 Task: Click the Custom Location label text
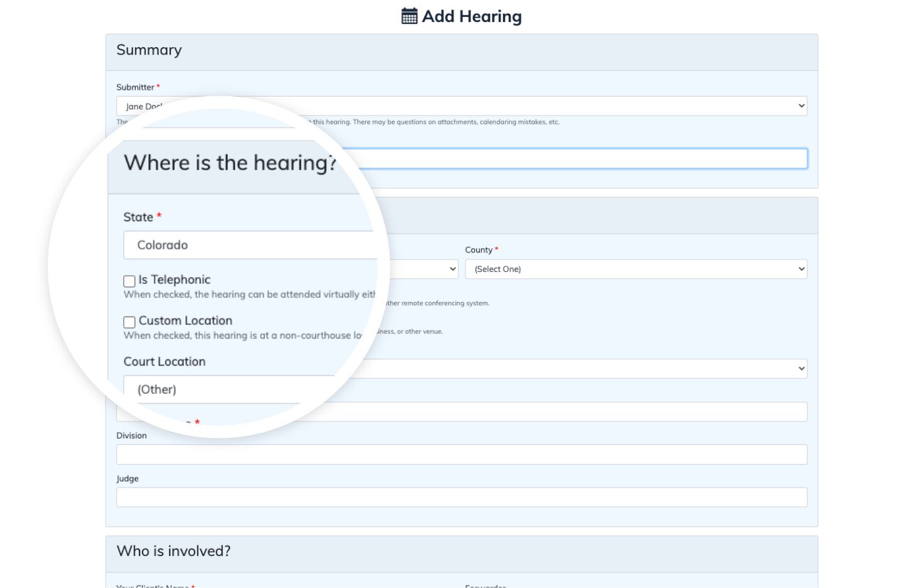[185, 320]
